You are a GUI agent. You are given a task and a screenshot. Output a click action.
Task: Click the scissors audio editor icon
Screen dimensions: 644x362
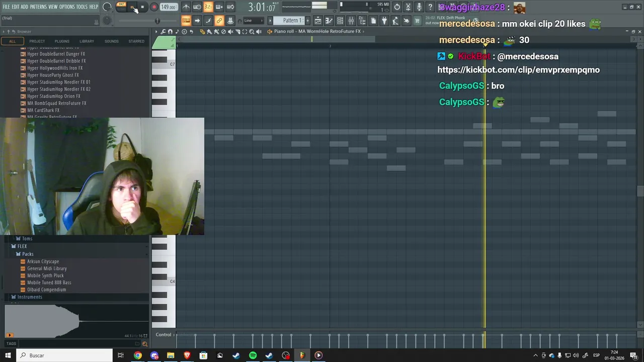pos(408,7)
